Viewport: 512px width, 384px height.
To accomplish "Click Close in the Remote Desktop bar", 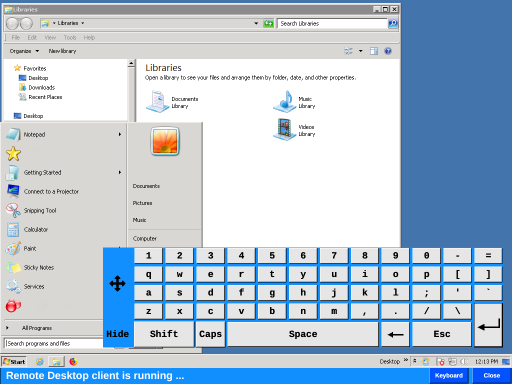I will 492,376.
